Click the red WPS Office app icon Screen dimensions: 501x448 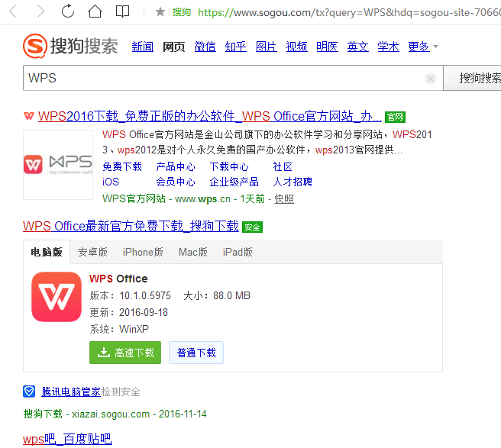[57, 297]
